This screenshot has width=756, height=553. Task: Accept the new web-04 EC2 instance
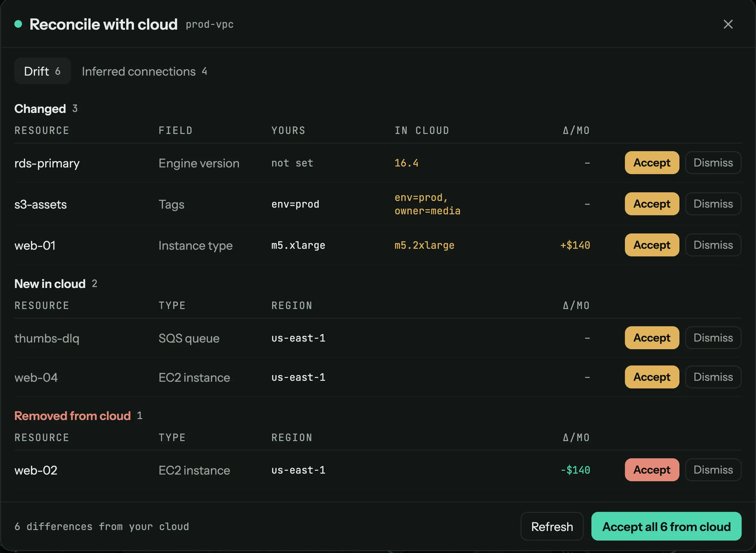652,377
